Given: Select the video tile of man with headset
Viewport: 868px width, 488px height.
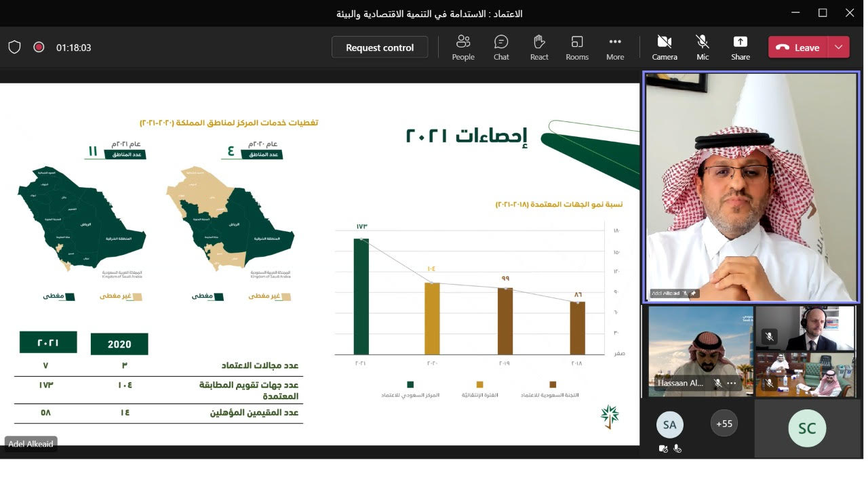Looking at the screenshot, I should coord(806,328).
